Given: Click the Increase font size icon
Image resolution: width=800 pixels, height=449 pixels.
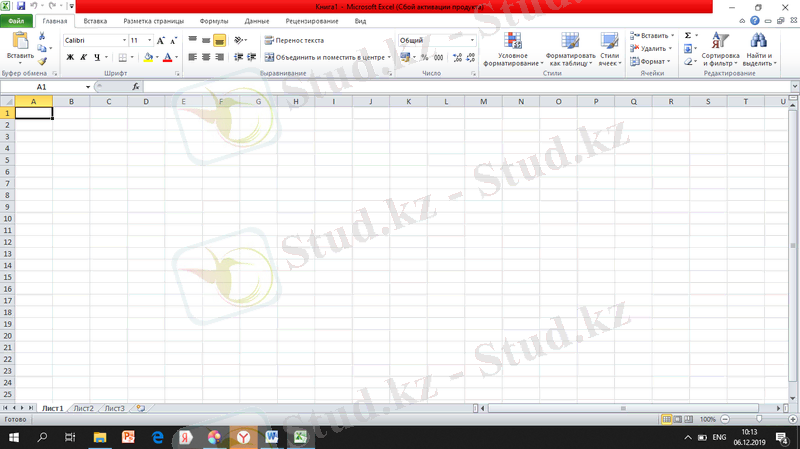Looking at the screenshot, I should coord(161,40).
